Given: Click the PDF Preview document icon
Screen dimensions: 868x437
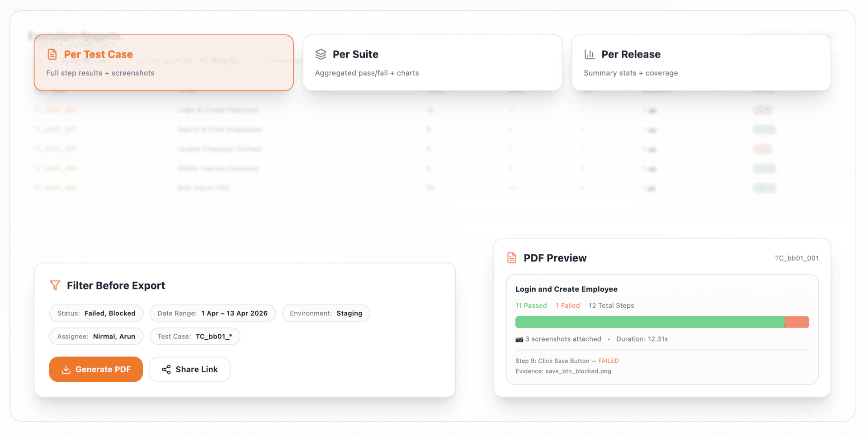Looking at the screenshot, I should tap(511, 257).
